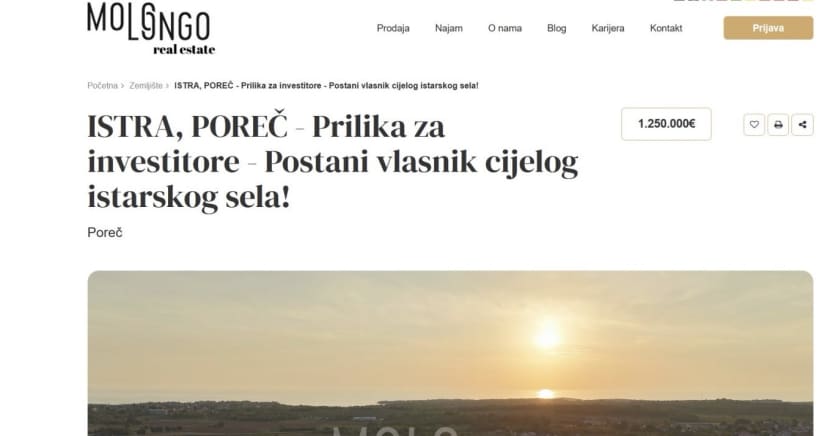Share the listing via share icon
Viewport: 830px width, 436px height.
(802, 125)
